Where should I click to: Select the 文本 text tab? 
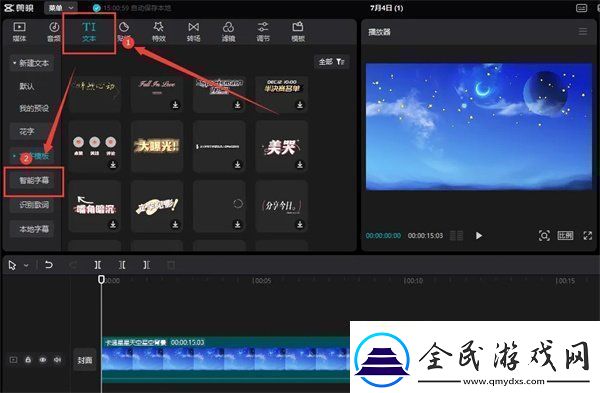tap(89, 31)
